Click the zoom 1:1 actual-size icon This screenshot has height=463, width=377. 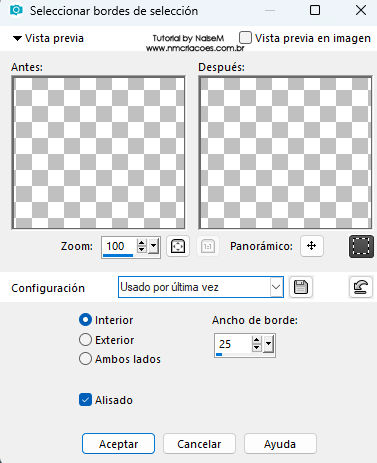(208, 247)
